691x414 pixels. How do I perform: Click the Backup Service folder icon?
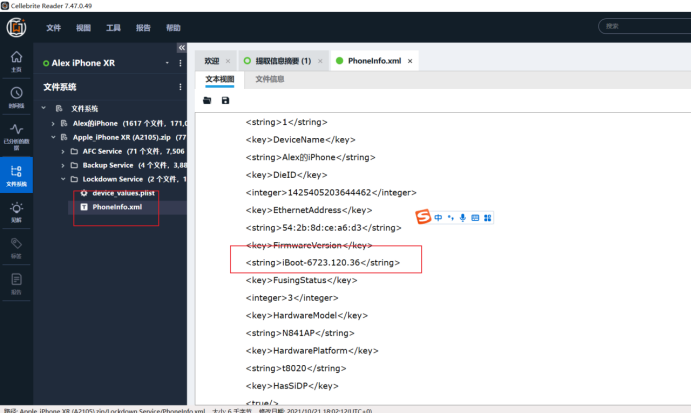point(74,165)
